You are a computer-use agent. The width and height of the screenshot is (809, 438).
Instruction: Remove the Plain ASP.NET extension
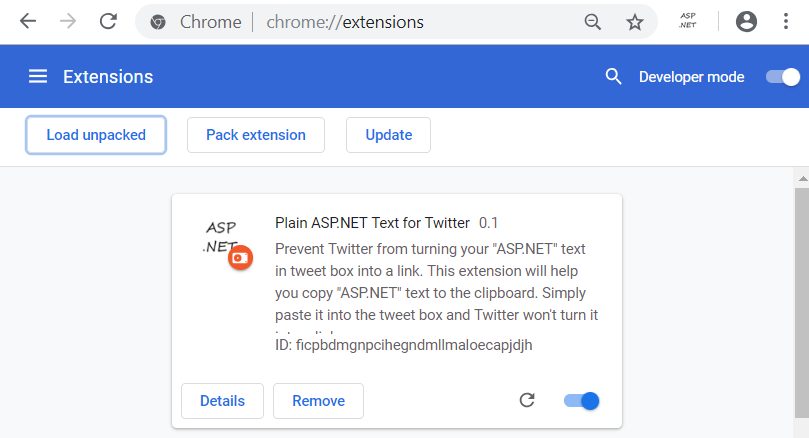pos(318,401)
